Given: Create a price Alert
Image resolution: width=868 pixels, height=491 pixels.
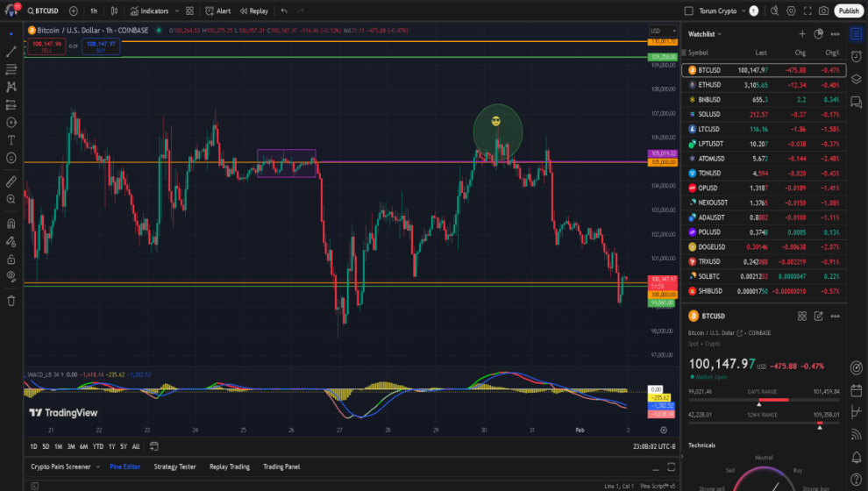Looking at the screenshot, I should pos(218,11).
